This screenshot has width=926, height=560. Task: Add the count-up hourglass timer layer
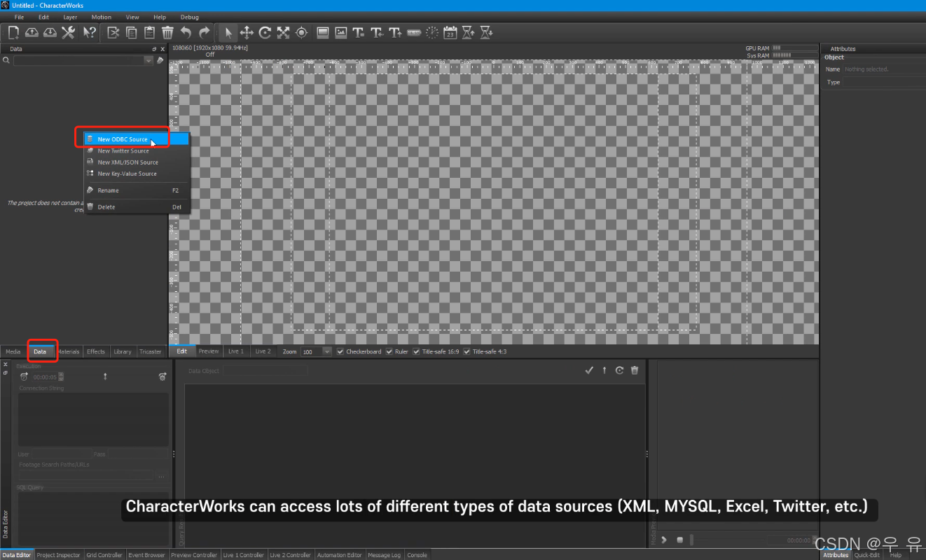pyautogui.click(x=469, y=32)
